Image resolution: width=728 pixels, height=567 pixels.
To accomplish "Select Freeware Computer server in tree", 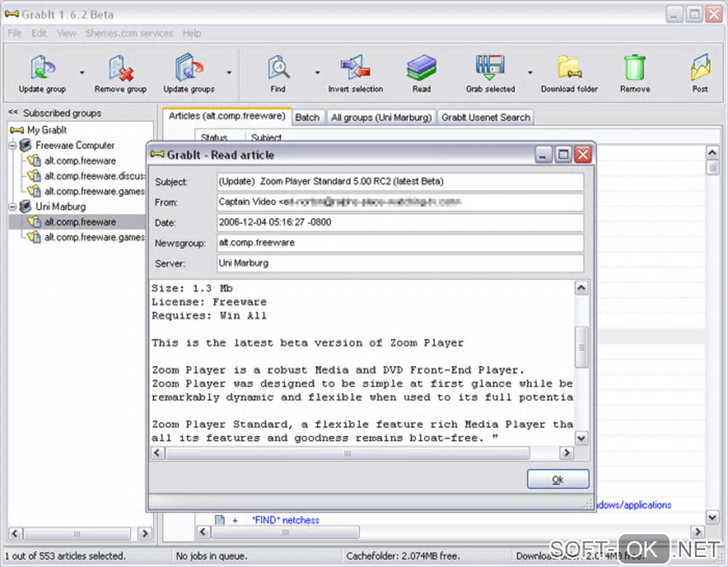I will [x=68, y=146].
